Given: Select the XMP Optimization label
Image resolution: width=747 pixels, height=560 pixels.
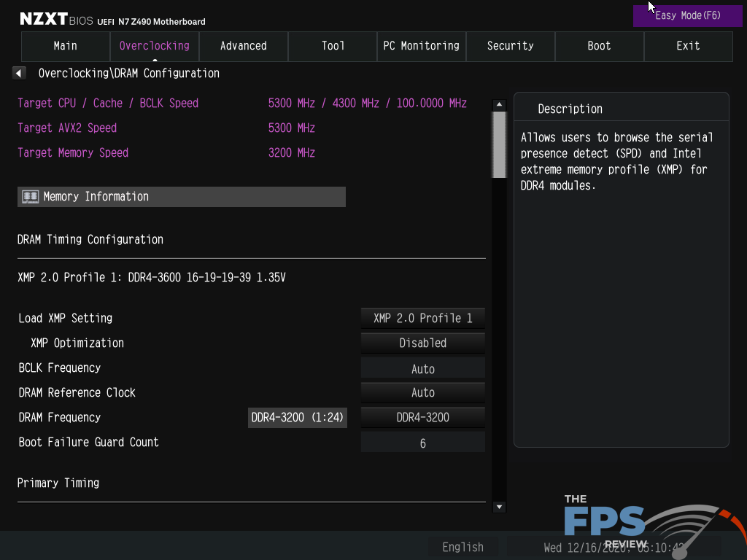Looking at the screenshot, I should coord(77,343).
